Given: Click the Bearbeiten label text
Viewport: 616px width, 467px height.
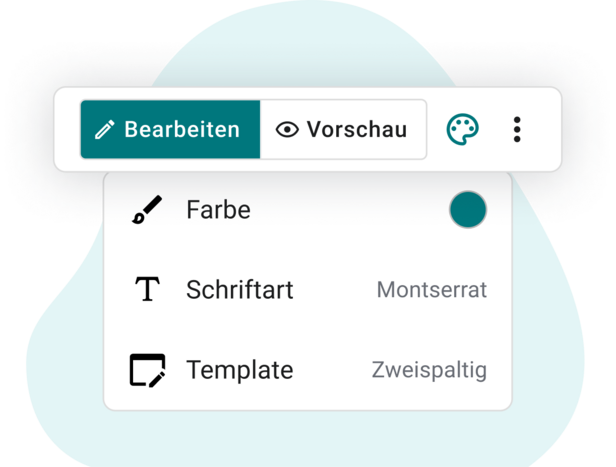Looking at the screenshot, I should (x=182, y=130).
